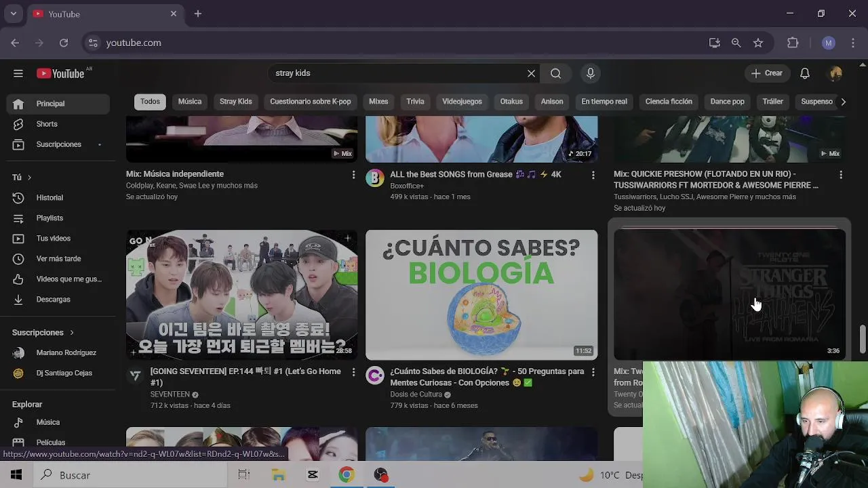Image resolution: width=868 pixels, height=488 pixels.
Task: Open the Windows Start menu
Action: pyautogui.click(x=16, y=475)
